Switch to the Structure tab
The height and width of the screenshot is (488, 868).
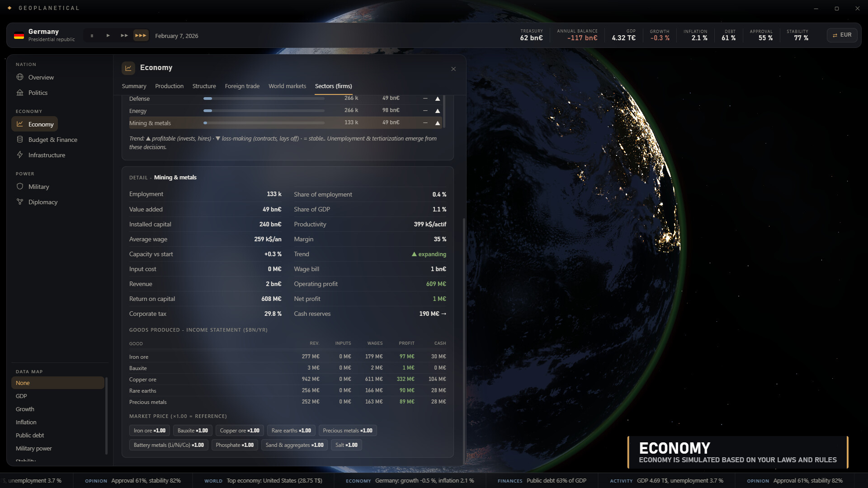tap(204, 86)
